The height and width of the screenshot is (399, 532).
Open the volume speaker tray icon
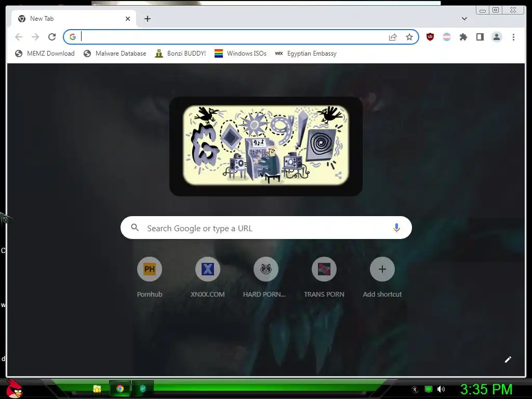click(x=441, y=389)
